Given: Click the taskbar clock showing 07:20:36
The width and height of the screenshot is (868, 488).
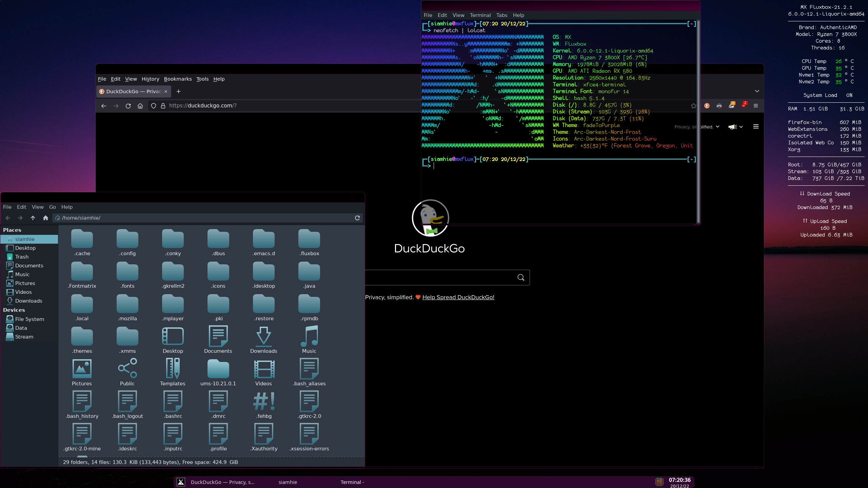Looking at the screenshot, I should [679, 480].
